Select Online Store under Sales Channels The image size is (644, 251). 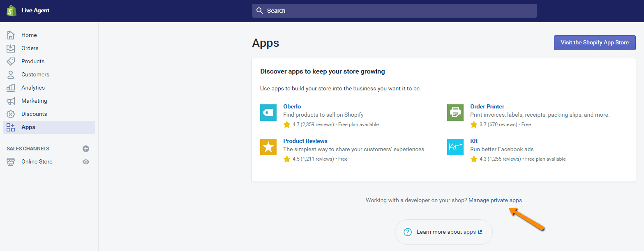(37, 161)
